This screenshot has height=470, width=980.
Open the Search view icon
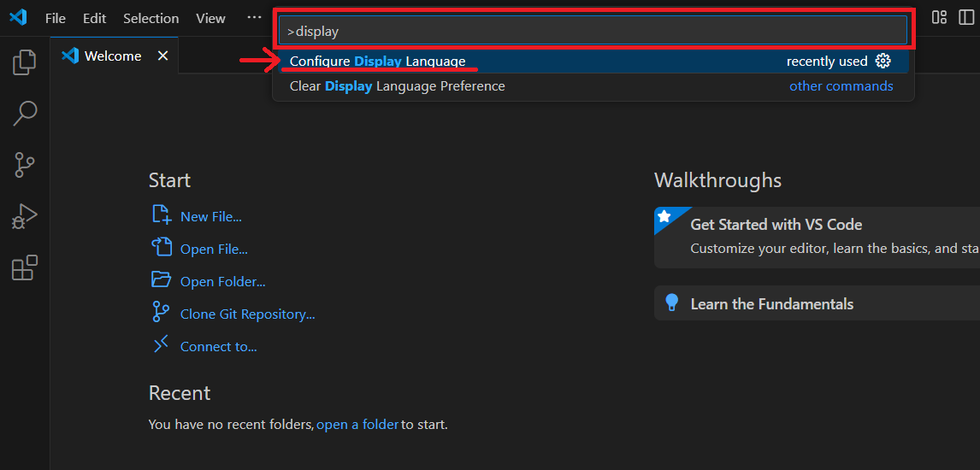pyautogui.click(x=25, y=114)
